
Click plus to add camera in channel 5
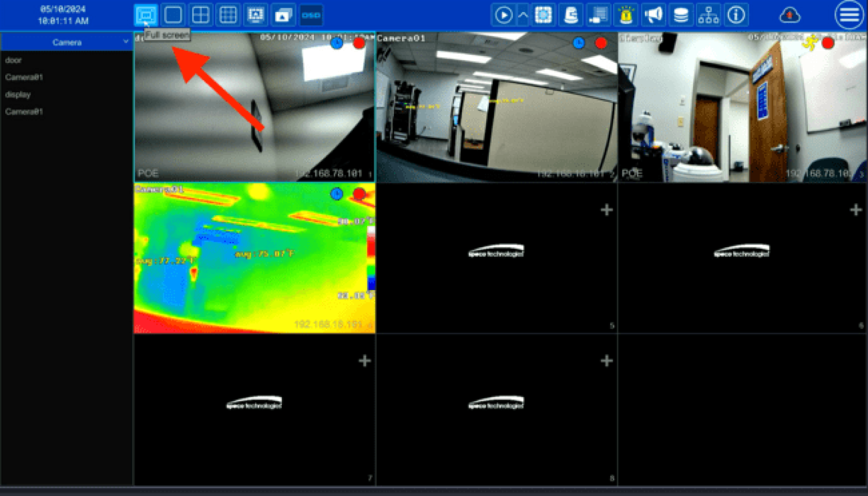tap(607, 210)
